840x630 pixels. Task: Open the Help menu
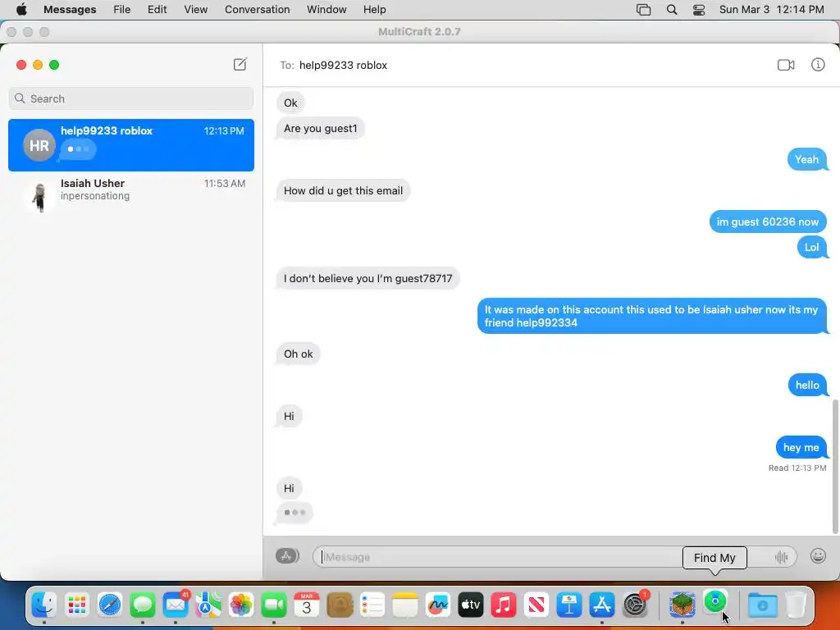(374, 9)
